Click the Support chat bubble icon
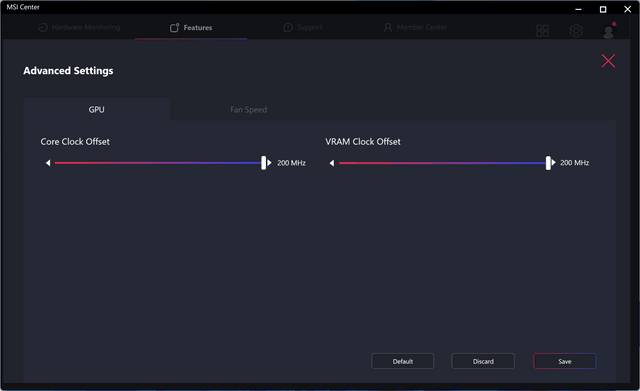The height and width of the screenshot is (391, 640). (x=288, y=27)
